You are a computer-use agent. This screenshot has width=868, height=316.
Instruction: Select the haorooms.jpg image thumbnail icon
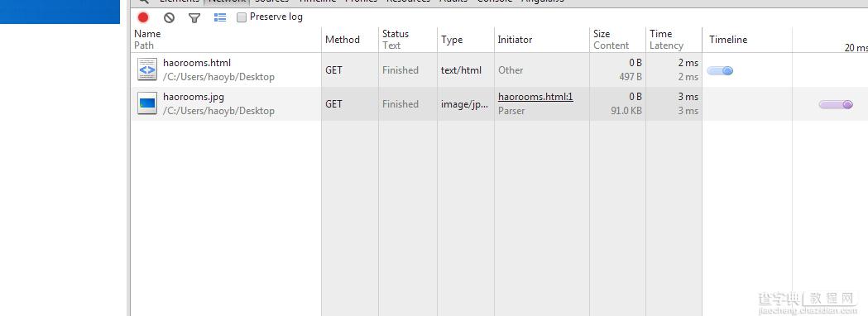coord(147,103)
